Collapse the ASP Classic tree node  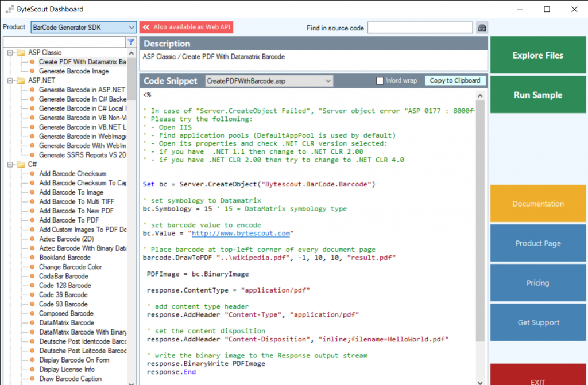[10, 52]
